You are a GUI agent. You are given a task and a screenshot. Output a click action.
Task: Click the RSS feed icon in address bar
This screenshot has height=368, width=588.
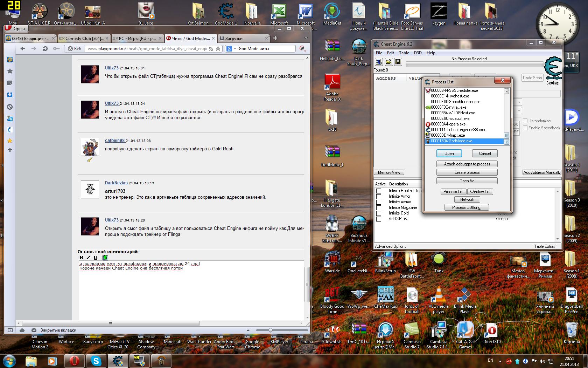[x=211, y=49]
